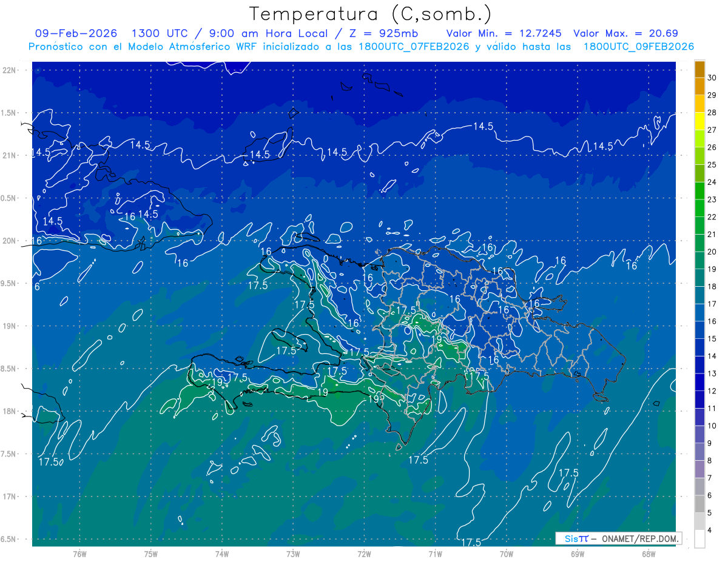Click the 20N latitude axis label
This screenshot has height=562, width=728.
pos(10,241)
